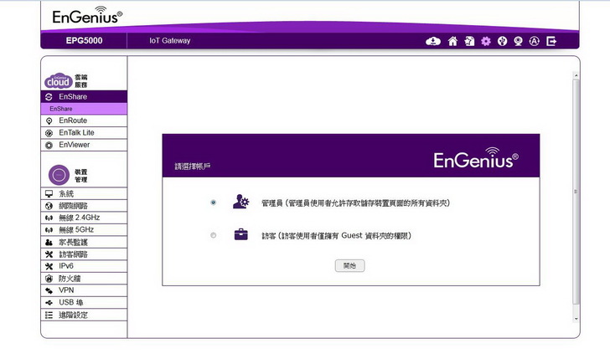The image size is (610, 364).
Task: Expand the EnShare menu section
Action: 84,97
